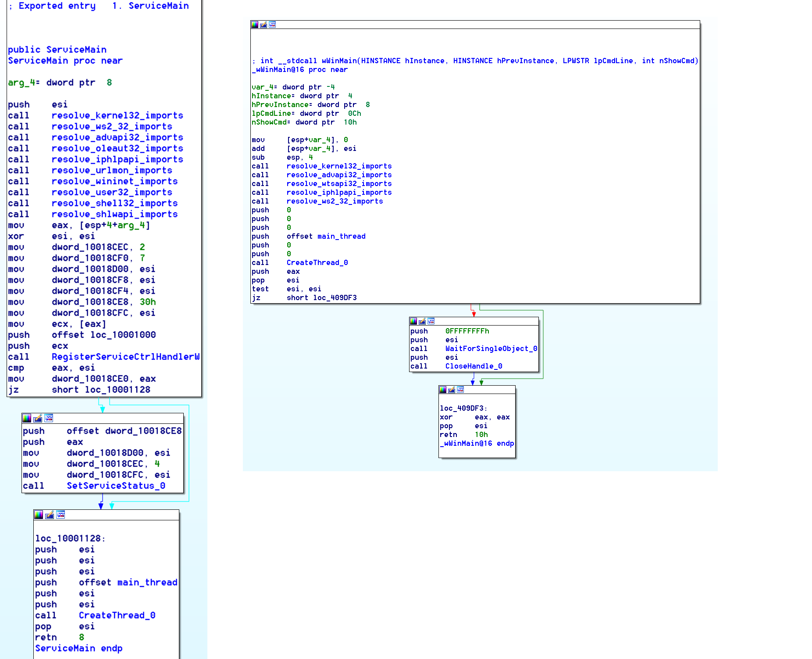The image size is (812, 659).
Task: Click offset main_thread in wWinMain block
Action: coord(326,236)
